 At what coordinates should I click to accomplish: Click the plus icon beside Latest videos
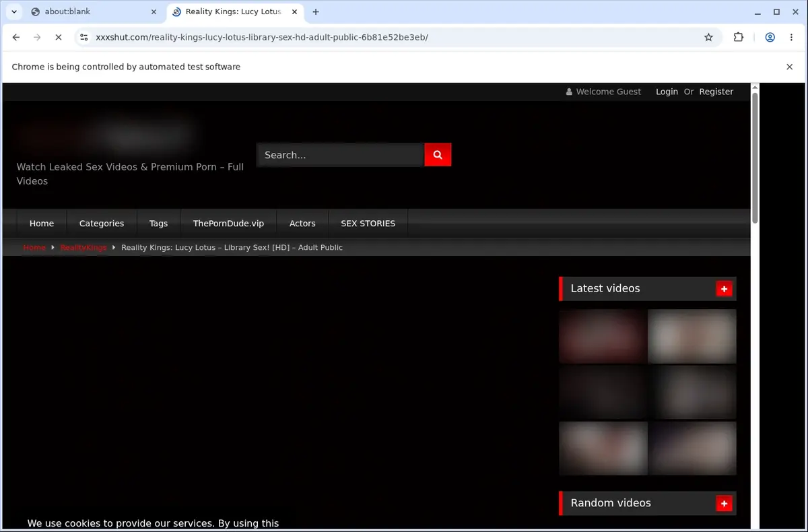click(x=724, y=289)
